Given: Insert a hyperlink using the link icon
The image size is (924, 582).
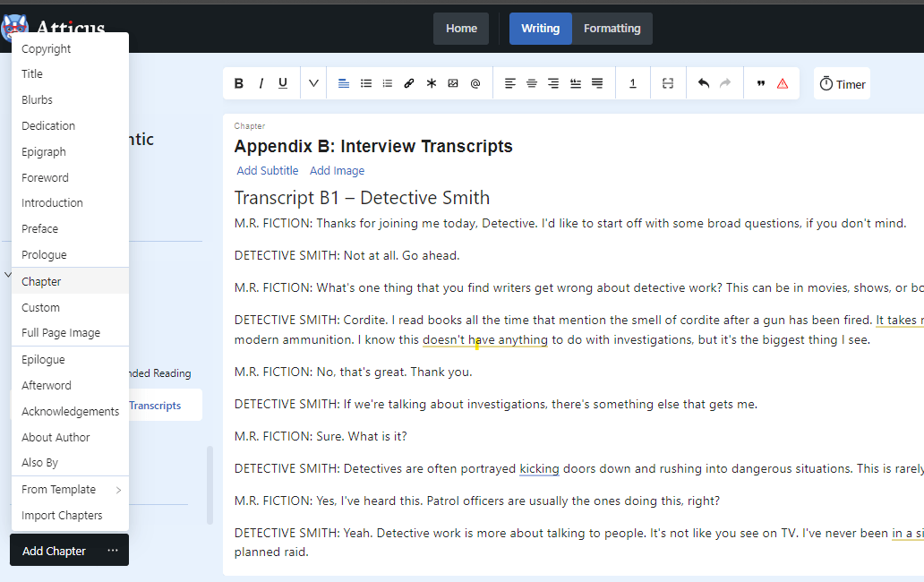Looking at the screenshot, I should click(409, 83).
